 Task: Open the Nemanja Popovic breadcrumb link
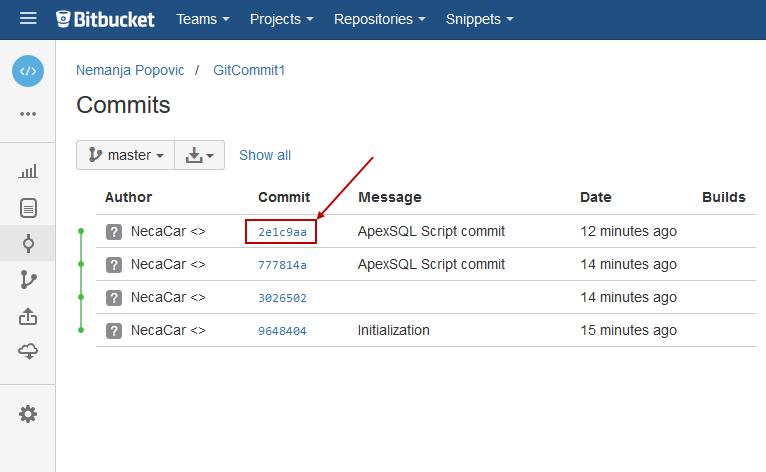point(130,70)
